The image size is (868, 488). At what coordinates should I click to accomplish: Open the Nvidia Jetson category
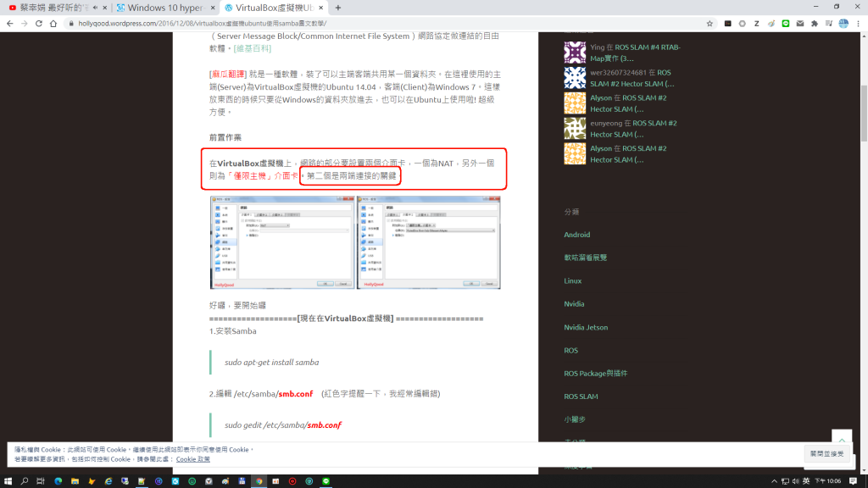coord(586,328)
